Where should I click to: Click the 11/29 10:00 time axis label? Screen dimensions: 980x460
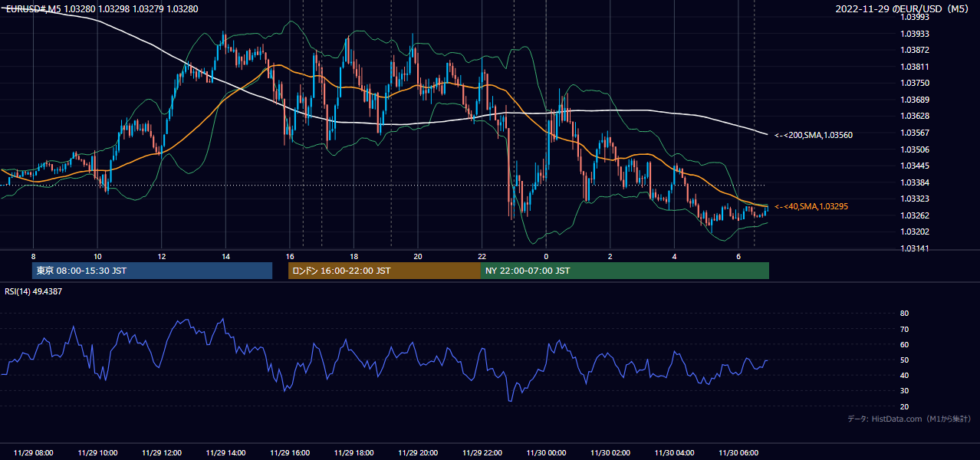(97, 453)
